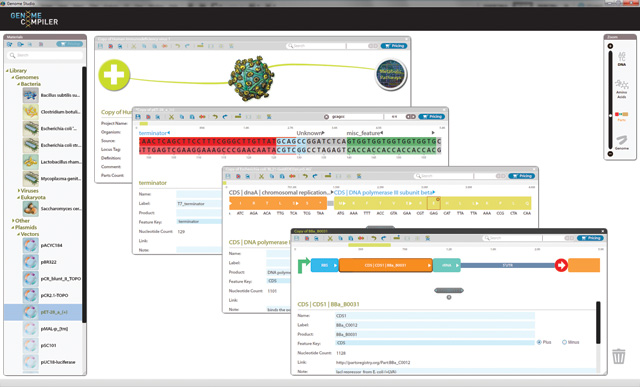The width and height of the screenshot is (640, 387).
Task: Select the virus model icon in project canvas
Action: coord(251,79)
